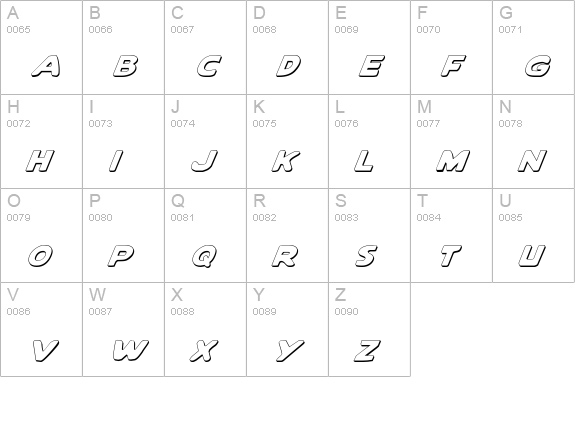The image size is (575, 421).
Task: Select the Y glyph in cell 0089
Action: tap(290, 350)
